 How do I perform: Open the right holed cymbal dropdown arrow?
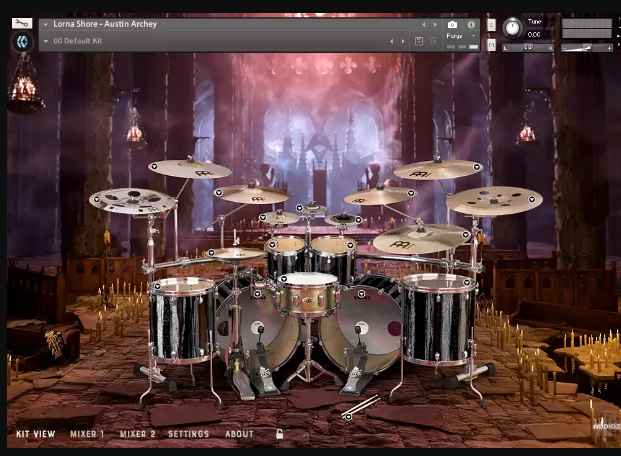pyautogui.click(x=533, y=199)
